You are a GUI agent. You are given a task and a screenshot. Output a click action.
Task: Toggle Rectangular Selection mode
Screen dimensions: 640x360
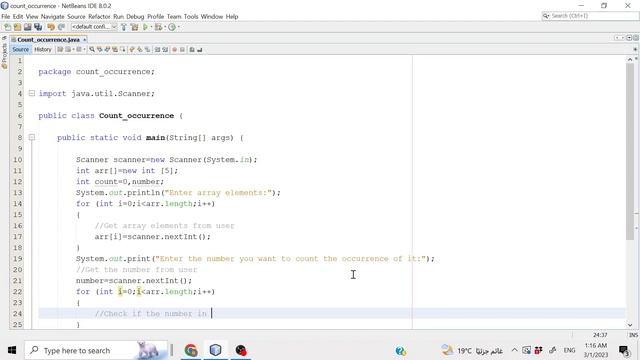pyautogui.click(x=123, y=49)
